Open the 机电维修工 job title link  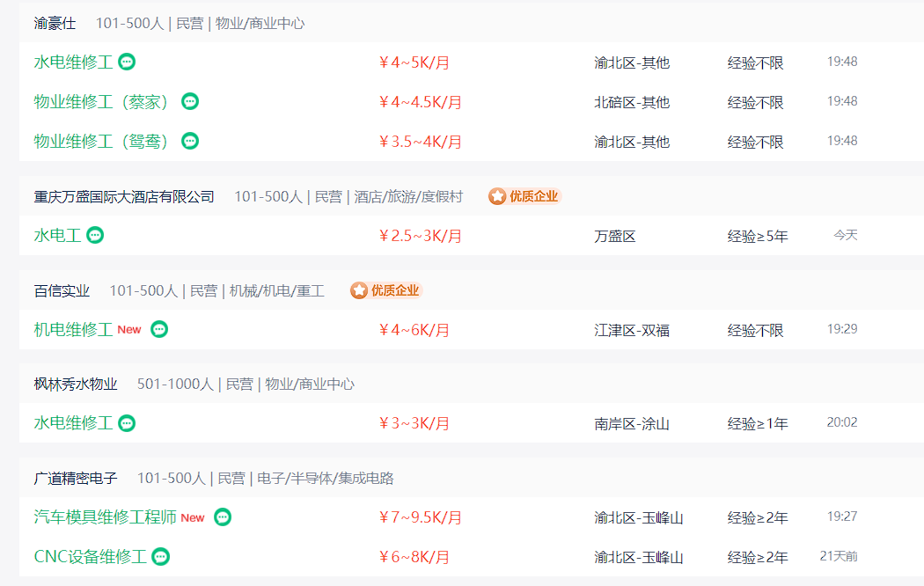pyautogui.click(x=73, y=329)
